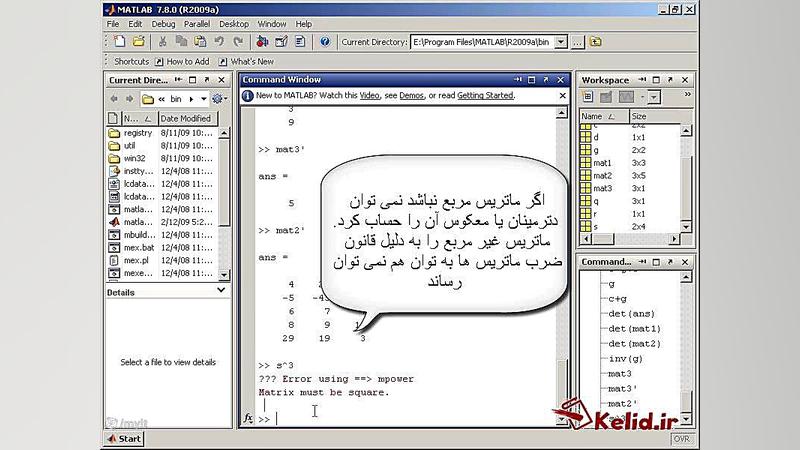Click the MATLAB Start button
Screen dimensions: 800x450
[x=124, y=439]
